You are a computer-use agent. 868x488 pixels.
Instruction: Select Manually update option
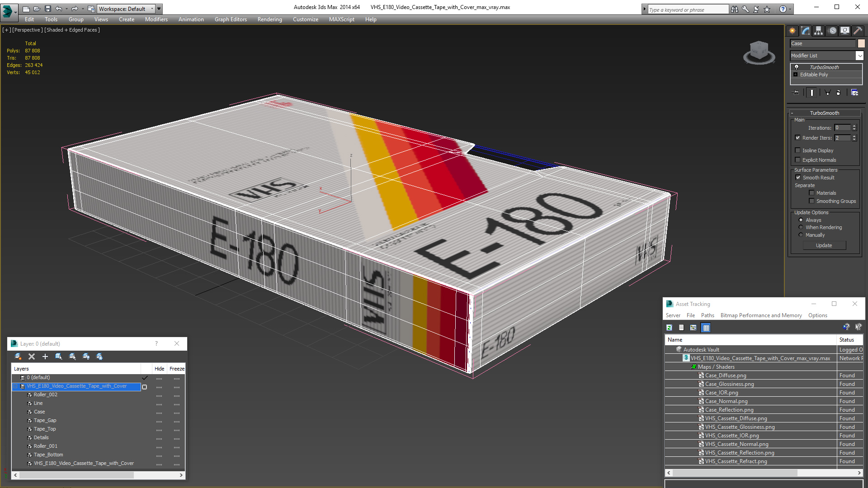(x=801, y=235)
